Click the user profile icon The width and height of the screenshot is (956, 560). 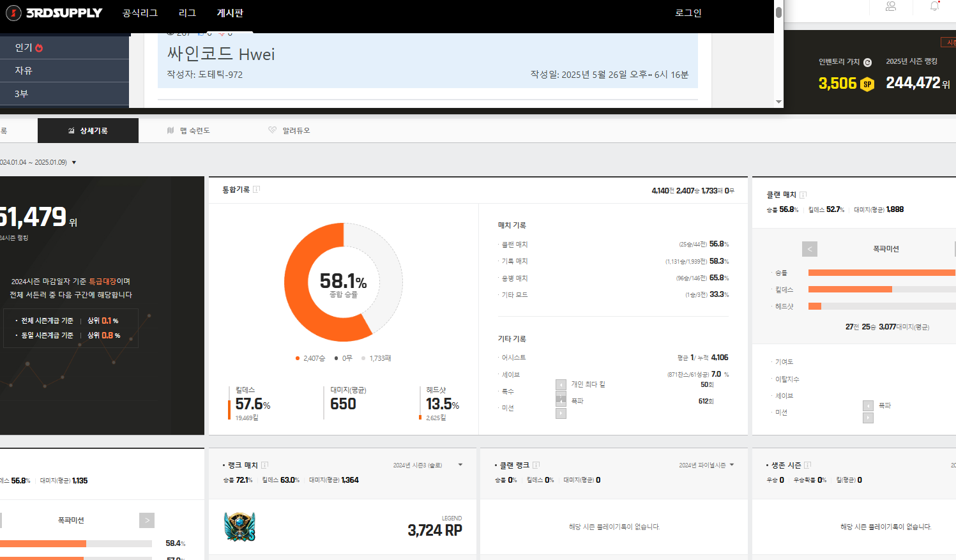[x=891, y=6]
